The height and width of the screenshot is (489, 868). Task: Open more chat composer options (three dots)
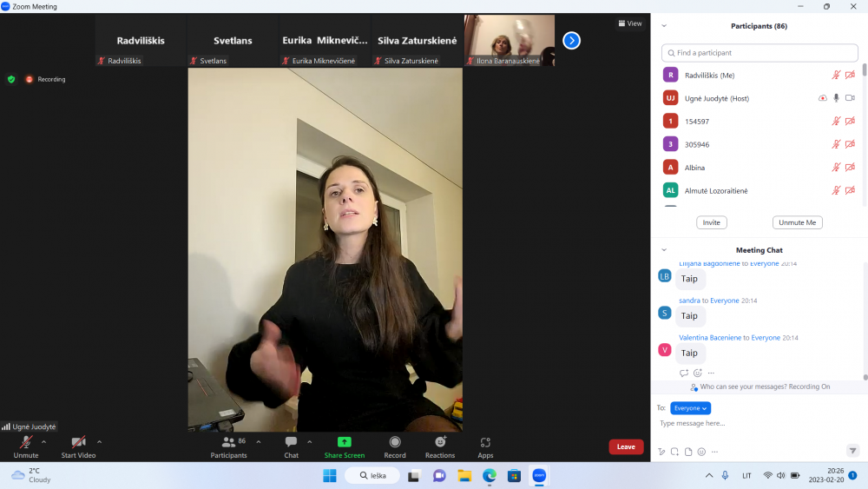coord(714,452)
